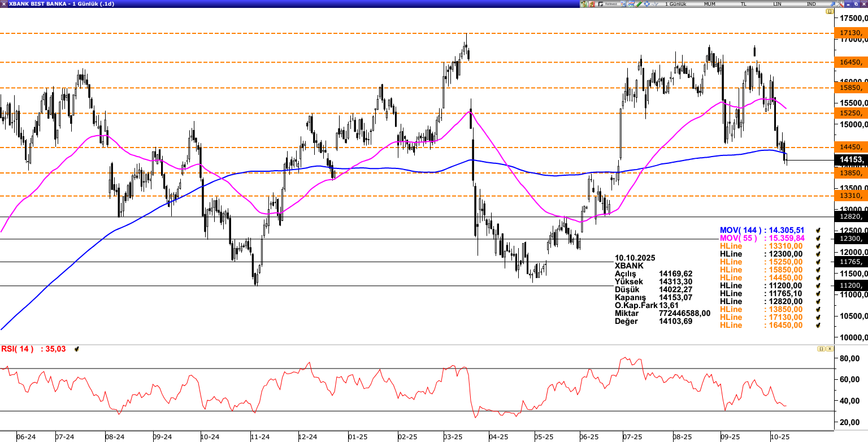Toggle the HLine 17130,00 checkmark

pos(817,318)
